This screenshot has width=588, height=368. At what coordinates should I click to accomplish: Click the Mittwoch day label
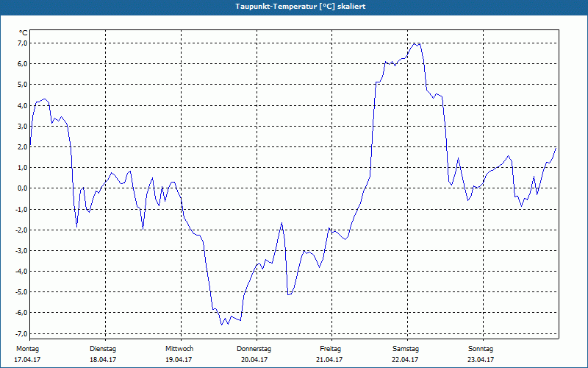click(x=179, y=349)
